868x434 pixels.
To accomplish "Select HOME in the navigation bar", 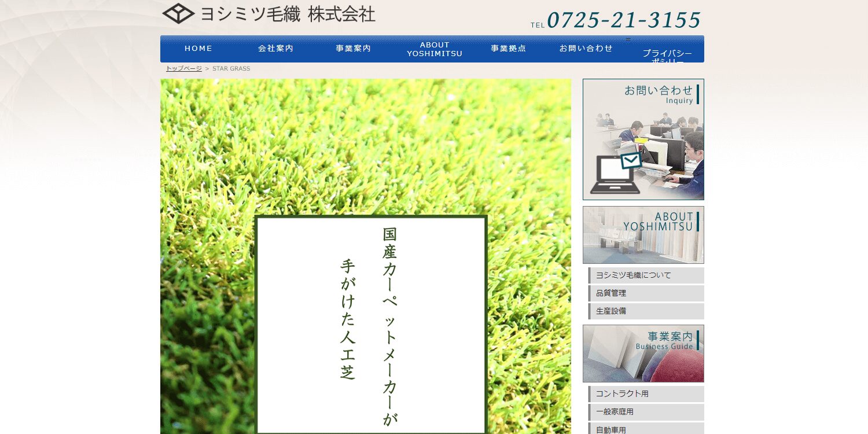I will tap(198, 48).
